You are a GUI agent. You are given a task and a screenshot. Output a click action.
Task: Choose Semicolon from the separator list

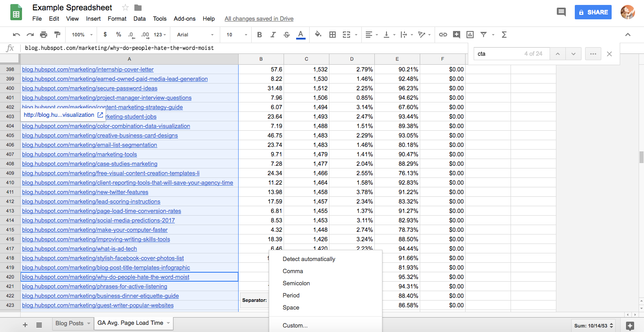point(296,283)
